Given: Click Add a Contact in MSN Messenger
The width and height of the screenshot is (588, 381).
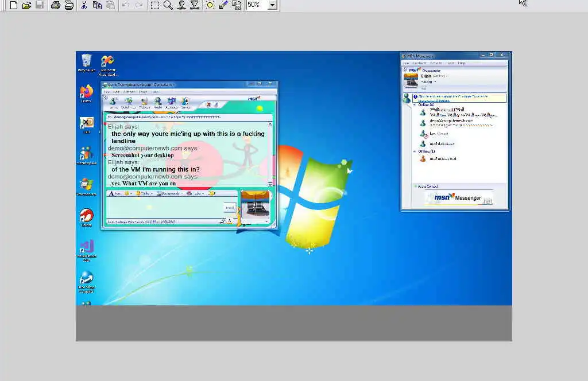Looking at the screenshot, I should point(426,186).
